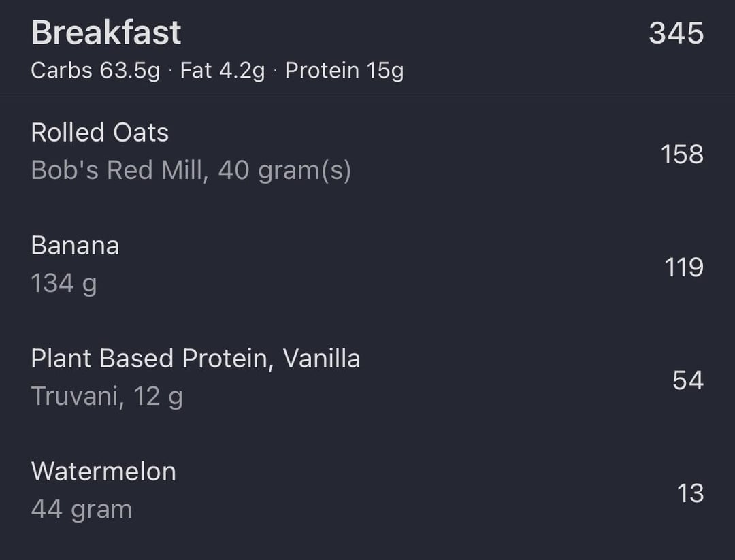Open the Rolled Oats food entry
The width and height of the screenshot is (735, 560).
pos(100,133)
